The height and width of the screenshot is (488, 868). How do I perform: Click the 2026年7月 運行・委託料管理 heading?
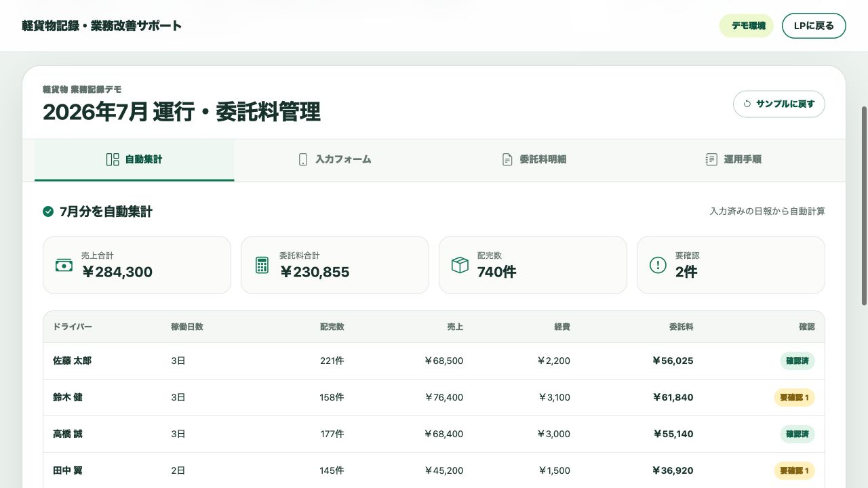[182, 112]
